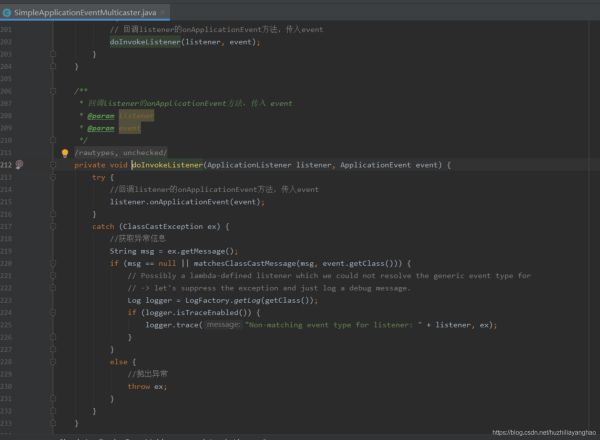Collapse the if block at line 220
Image resolution: width=600 pixels, height=440 pixels.
[x=53, y=263]
